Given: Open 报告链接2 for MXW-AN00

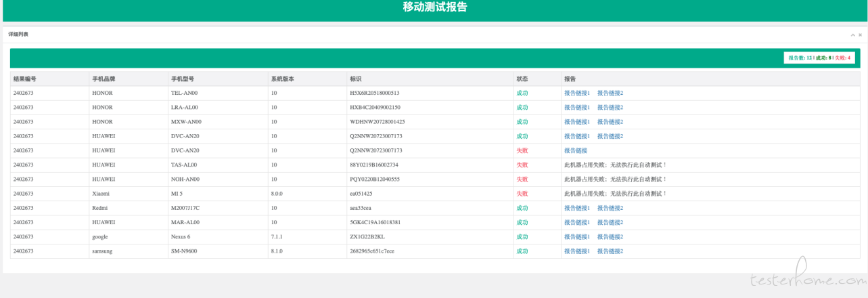Looking at the screenshot, I should pyautogui.click(x=610, y=122).
